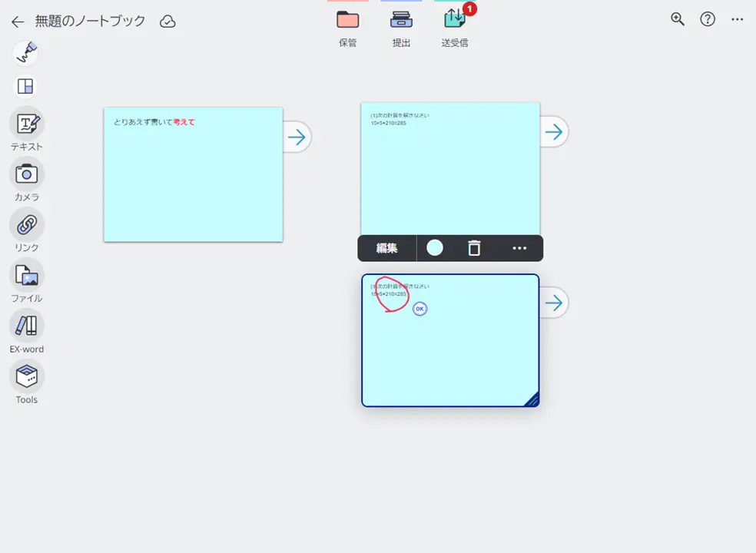Open the white color swatch in the note toolbar
756x553 pixels.
tap(435, 247)
